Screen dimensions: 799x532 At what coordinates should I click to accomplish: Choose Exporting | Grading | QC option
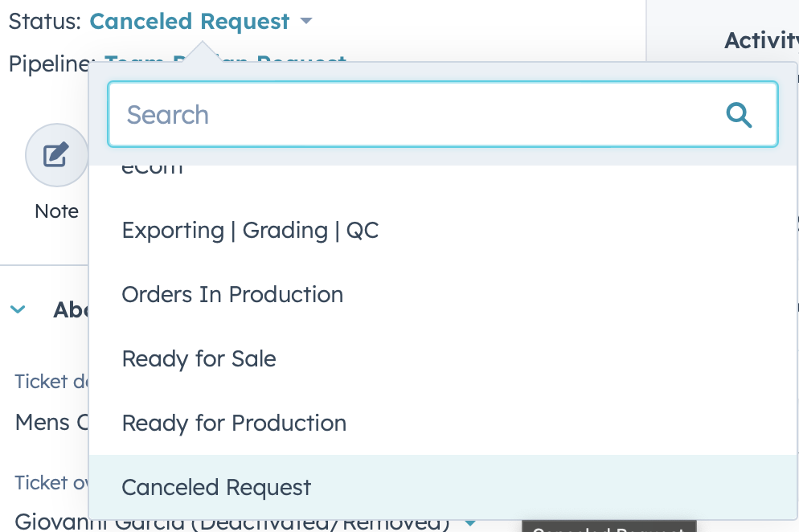point(250,231)
